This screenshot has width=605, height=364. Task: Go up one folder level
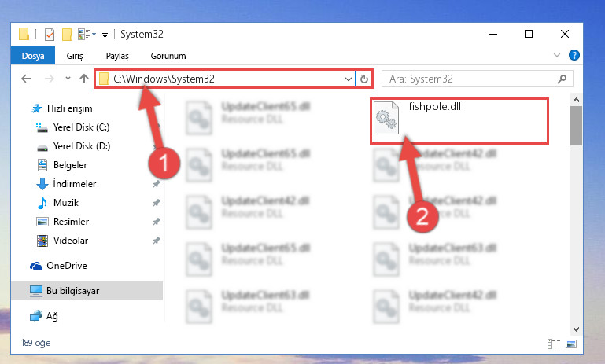[x=84, y=79]
